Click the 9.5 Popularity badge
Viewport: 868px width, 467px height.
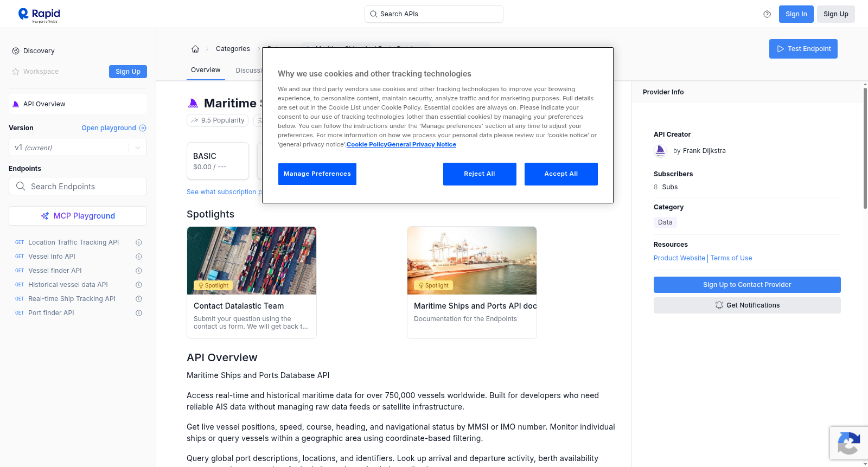pos(218,120)
